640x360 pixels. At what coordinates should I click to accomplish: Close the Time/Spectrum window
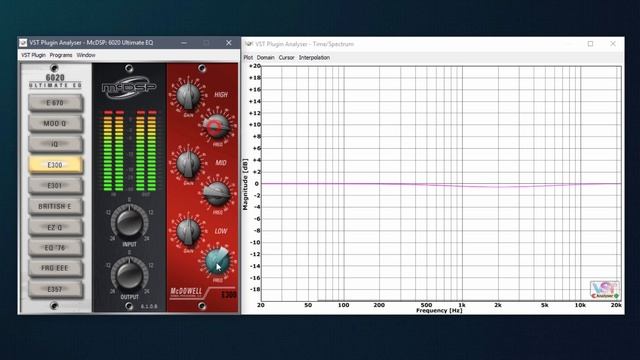[613, 44]
